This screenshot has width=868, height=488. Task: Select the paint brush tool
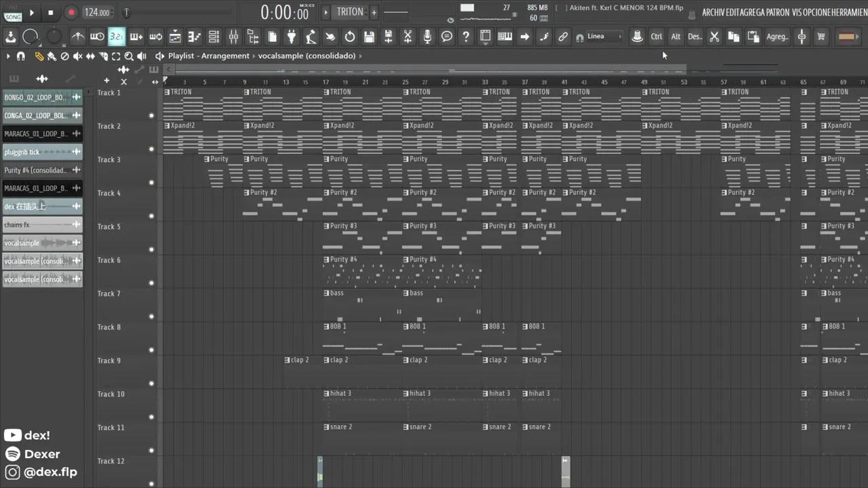point(52,56)
